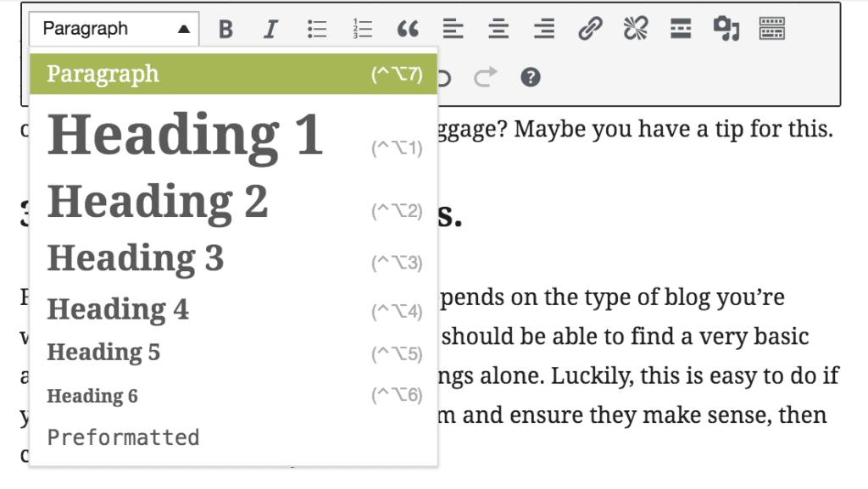Apply italic formatting
Screen dimensions: 868x489
[270, 28]
